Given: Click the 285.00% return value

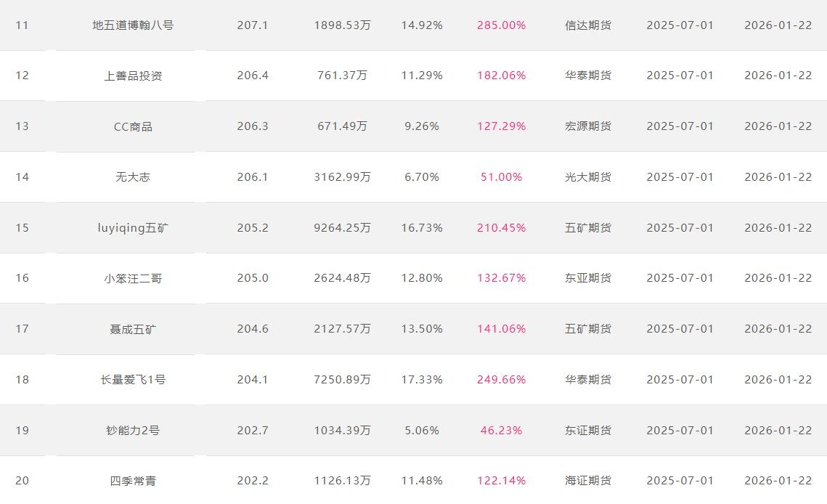Looking at the screenshot, I should coord(501,25).
